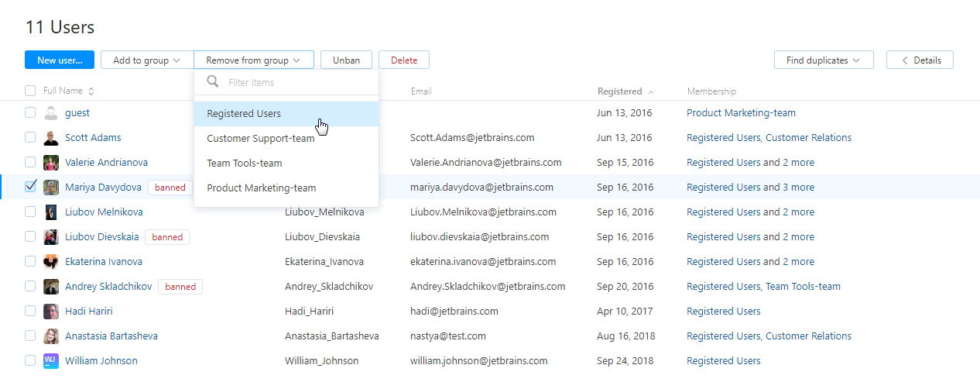Click the search magnifier icon in filter box
The image size is (980, 389).
coord(213,81)
